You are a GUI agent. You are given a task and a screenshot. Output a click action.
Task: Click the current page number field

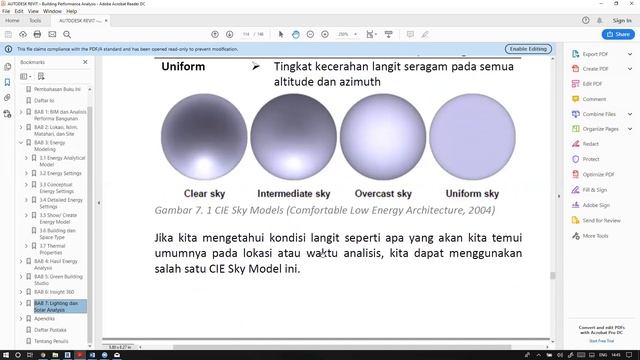click(x=246, y=35)
